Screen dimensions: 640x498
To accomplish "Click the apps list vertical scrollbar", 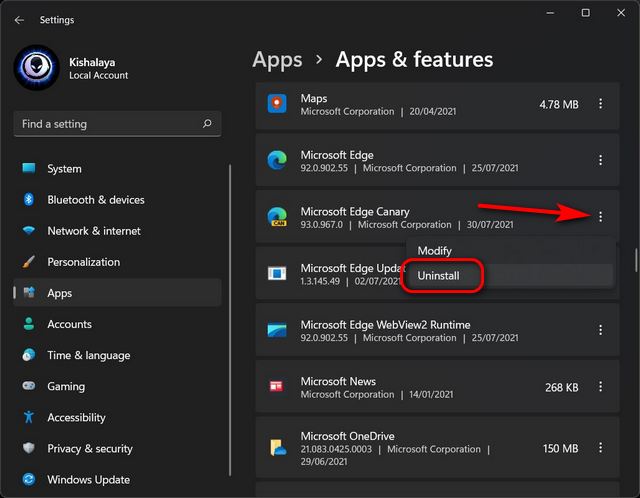I will 634,258.
